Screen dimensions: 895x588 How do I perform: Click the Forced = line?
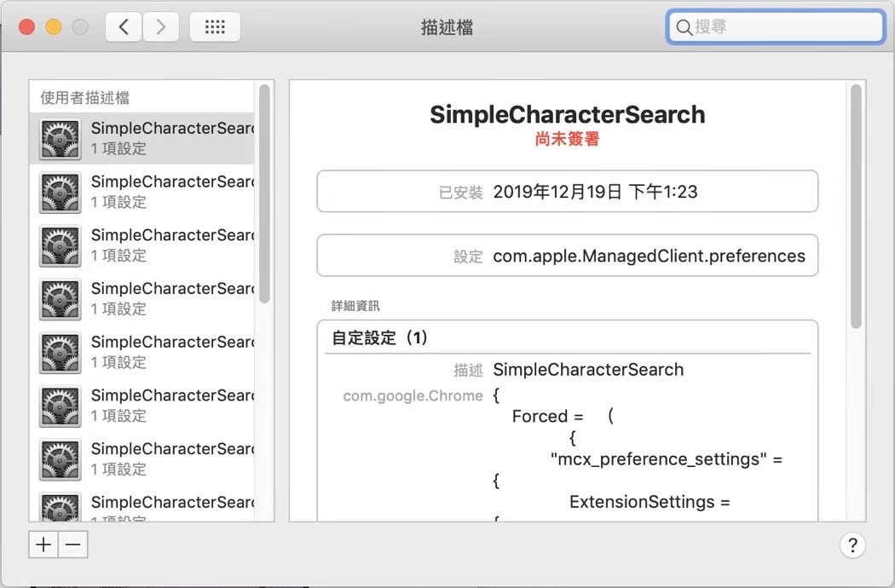[563, 416]
